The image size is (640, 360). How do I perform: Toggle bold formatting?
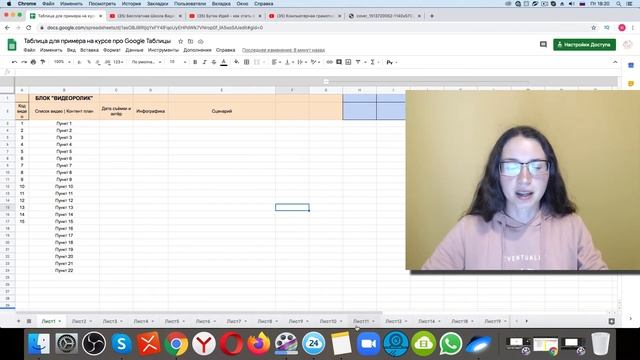tap(195, 62)
